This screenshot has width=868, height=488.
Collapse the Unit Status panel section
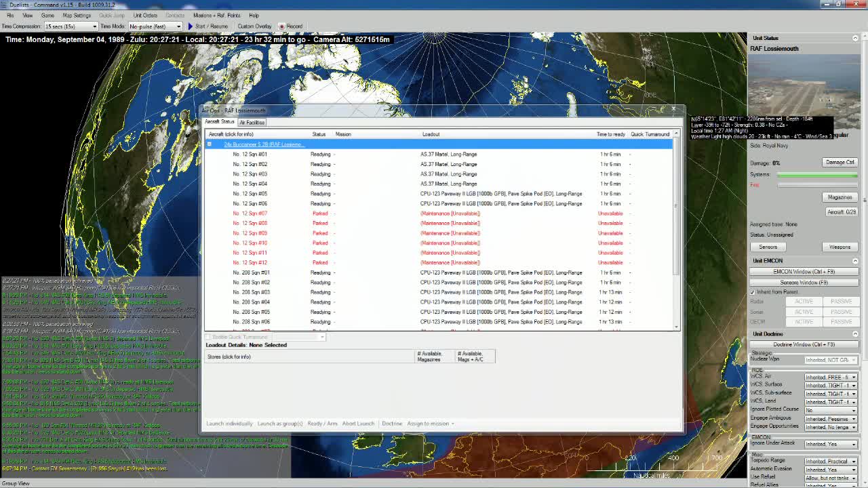(x=855, y=38)
